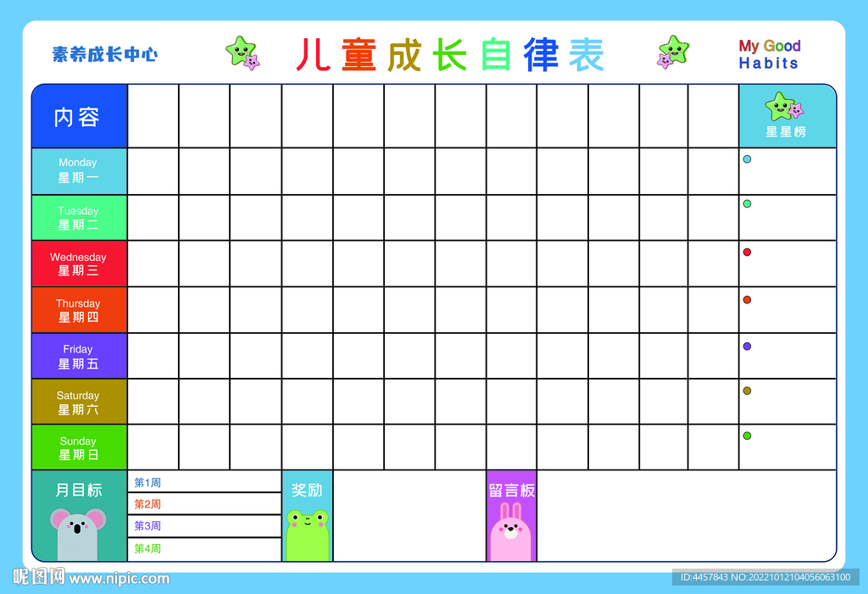Click the pink rabbit mascot under 留言板
Screen dimensions: 868x594
(510, 532)
